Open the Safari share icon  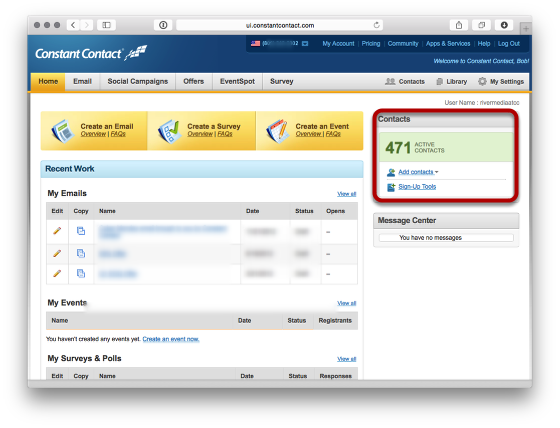point(459,25)
